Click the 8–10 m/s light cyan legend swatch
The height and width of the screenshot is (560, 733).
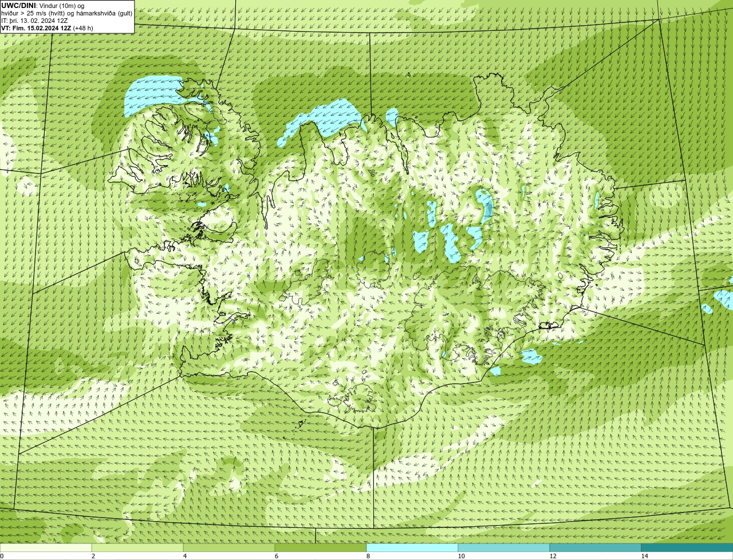[412, 547]
